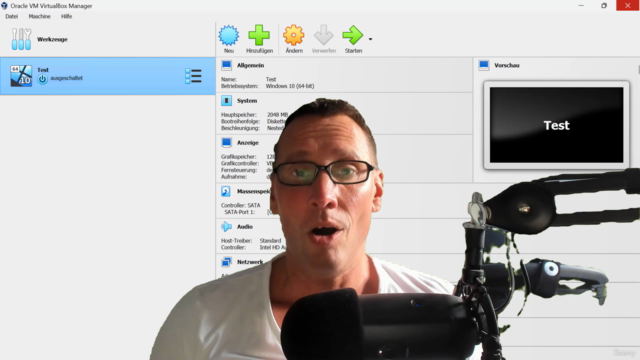Open the Maschine menu

pyautogui.click(x=40, y=16)
